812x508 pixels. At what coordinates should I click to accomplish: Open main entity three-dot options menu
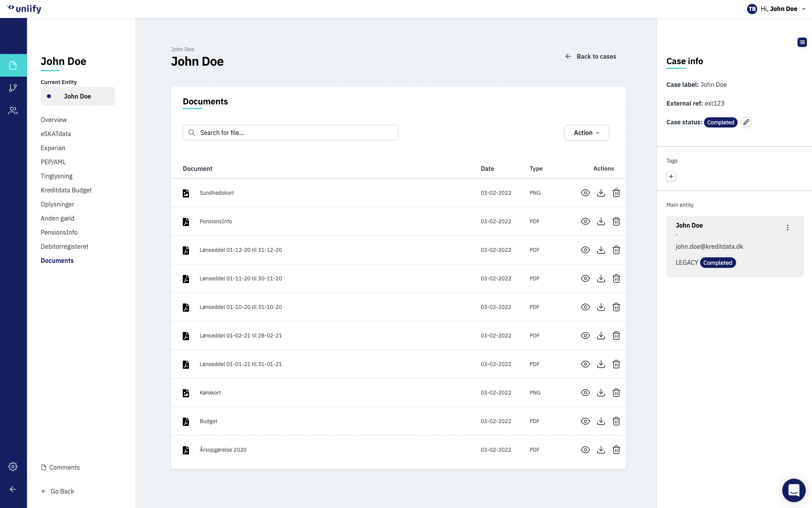pos(788,228)
